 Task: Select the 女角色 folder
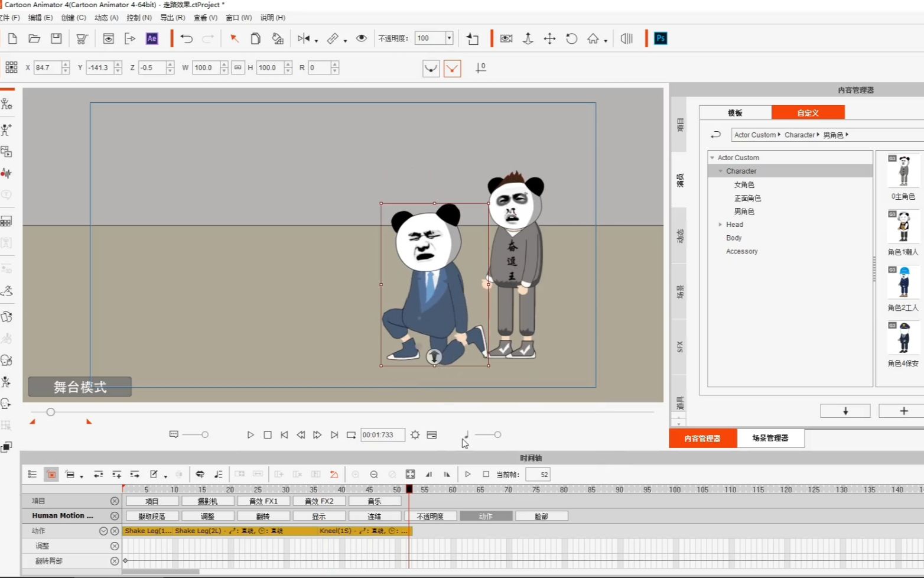tap(744, 184)
